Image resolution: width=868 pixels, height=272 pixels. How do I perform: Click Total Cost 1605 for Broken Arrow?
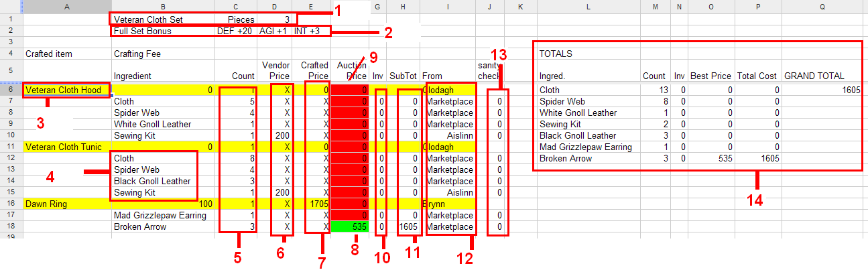point(758,158)
